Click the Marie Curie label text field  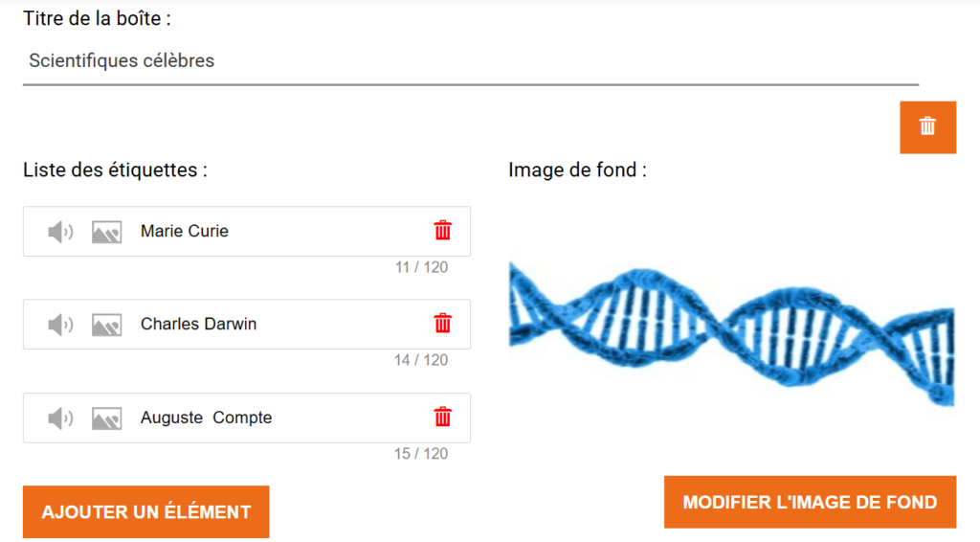(x=278, y=231)
